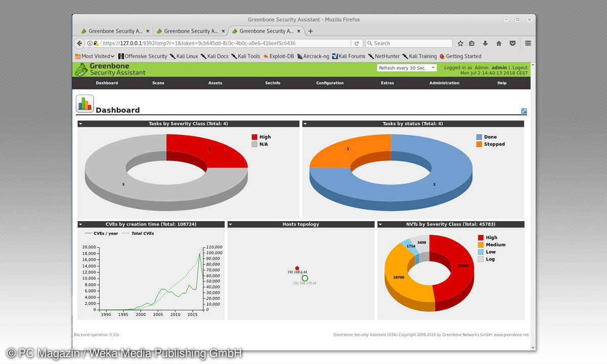Click the red High slice in Tasks by Severity donut
The width and height of the screenshot is (607, 364).
pos(210,149)
